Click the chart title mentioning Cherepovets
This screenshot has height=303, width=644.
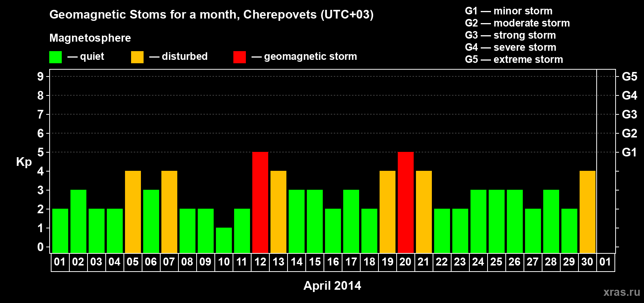coord(211,15)
